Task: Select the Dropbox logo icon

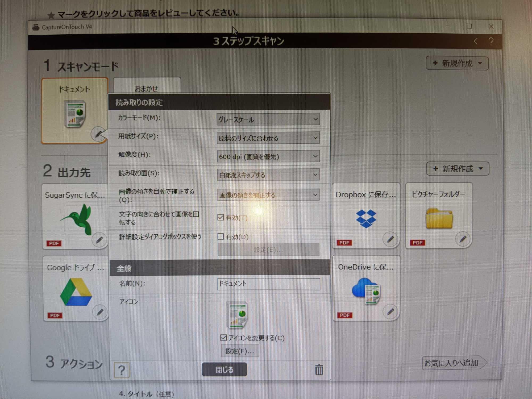Action: [366, 218]
